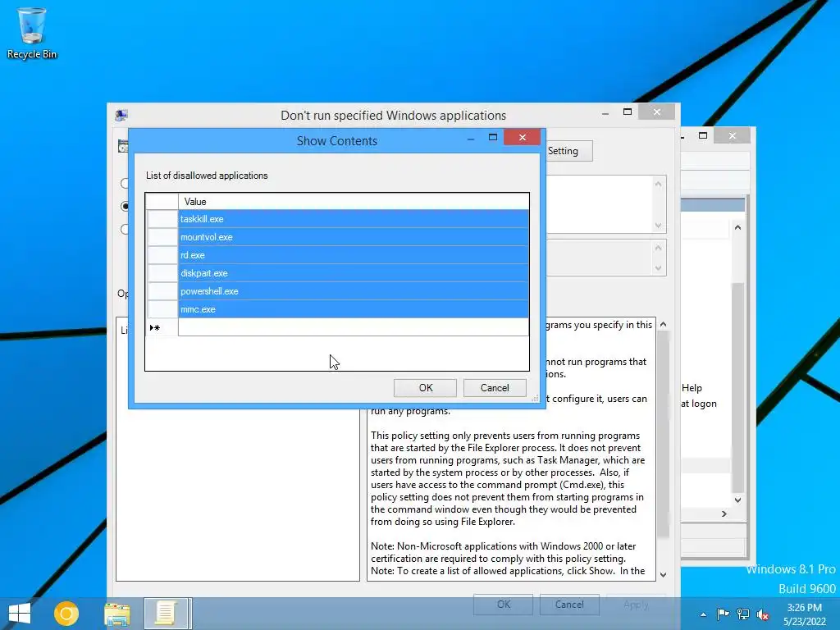This screenshot has width=840, height=630.
Task: Select the scroll document taskbar app
Action: pos(166,614)
